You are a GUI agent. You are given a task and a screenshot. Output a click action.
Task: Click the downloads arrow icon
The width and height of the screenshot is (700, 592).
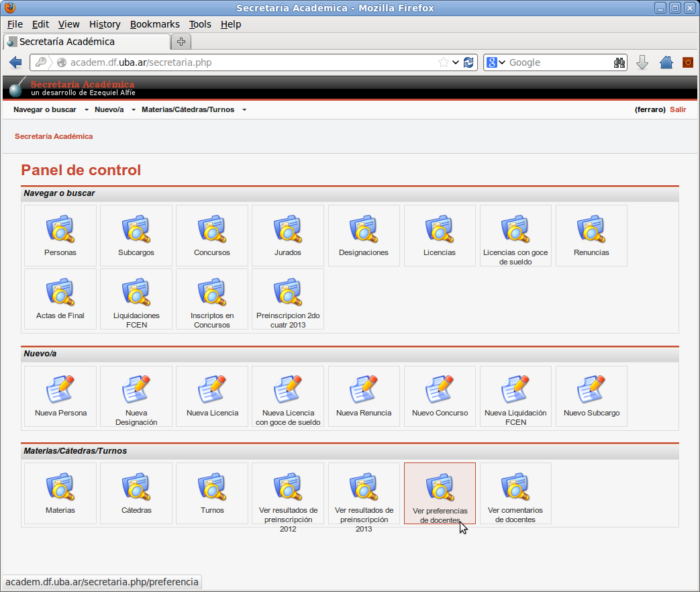(x=642, y=62)
